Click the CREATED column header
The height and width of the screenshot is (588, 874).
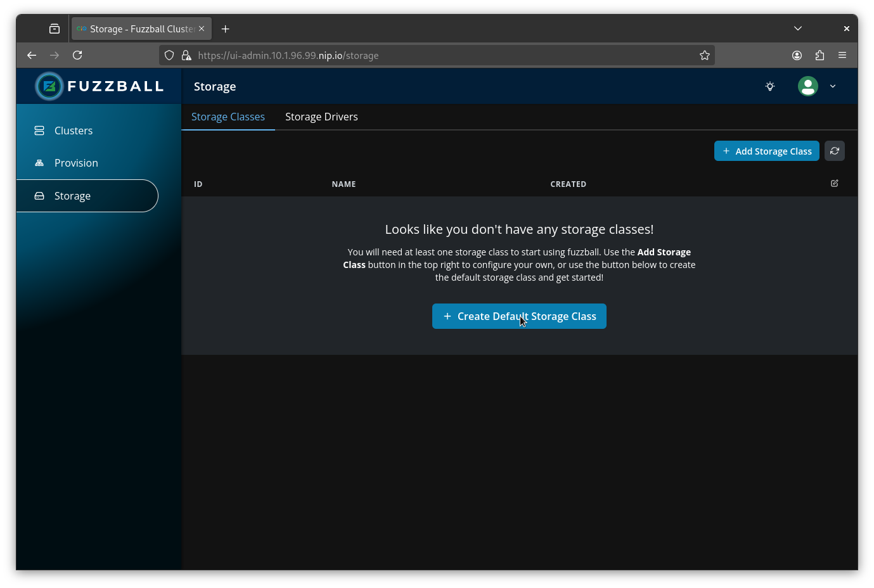569,184
